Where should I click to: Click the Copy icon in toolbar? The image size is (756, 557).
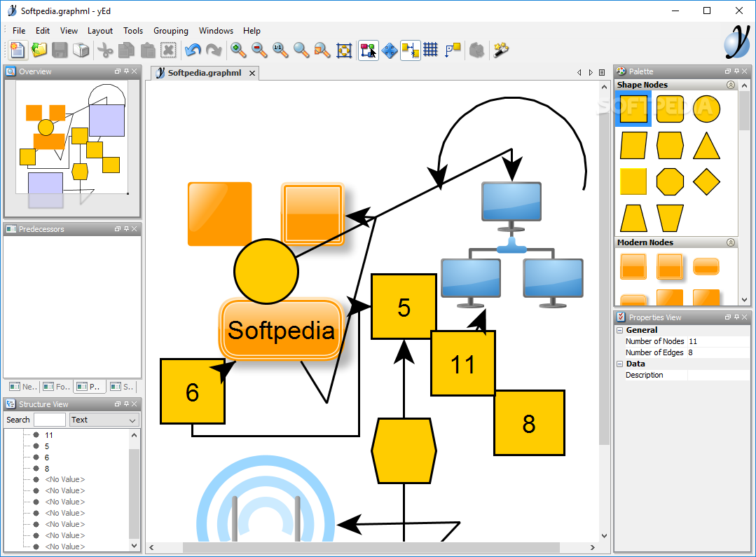126,50
